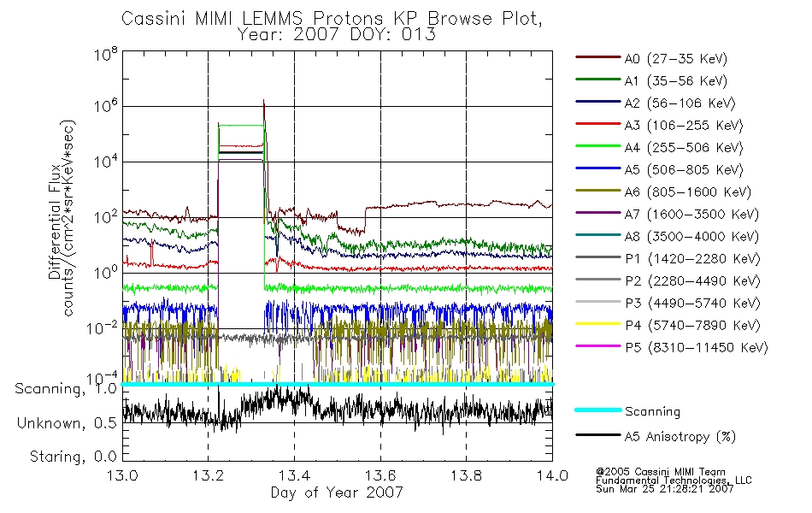Image resolution: width=812 pixels, height=513 pixels.
Task: Click the olive A6 legend line
Action: tap(597, 191)
